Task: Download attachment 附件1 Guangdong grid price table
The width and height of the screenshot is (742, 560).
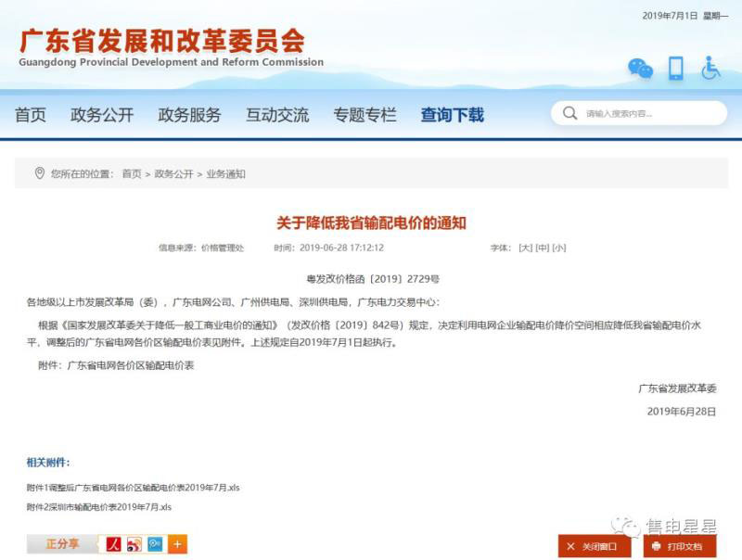Action: (133, 488)
